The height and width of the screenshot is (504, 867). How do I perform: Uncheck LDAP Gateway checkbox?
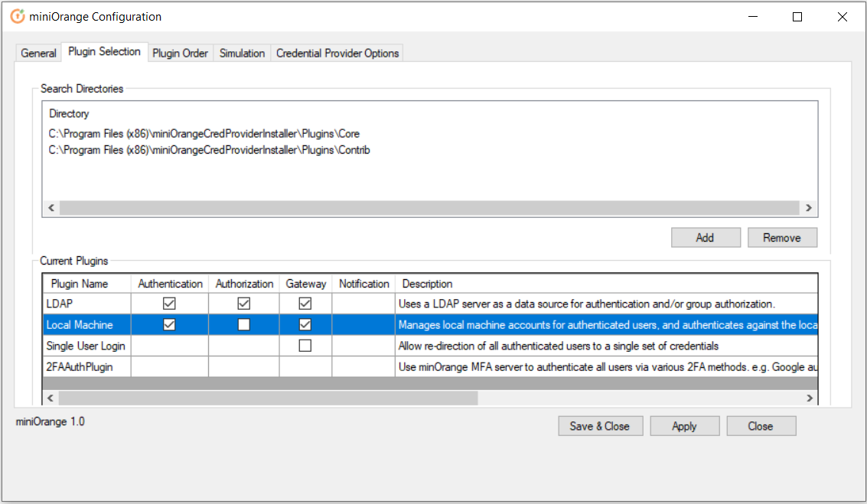coord(305,304)
